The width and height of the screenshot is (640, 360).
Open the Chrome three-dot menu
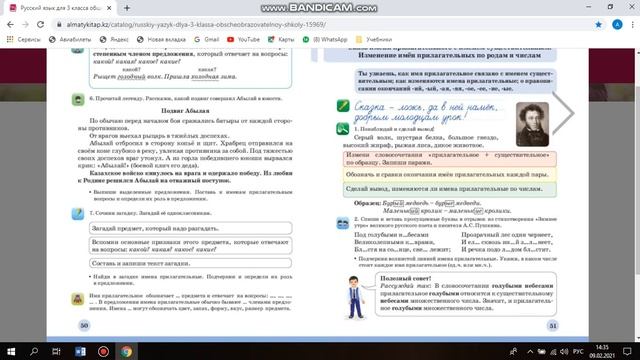point(633,24)
